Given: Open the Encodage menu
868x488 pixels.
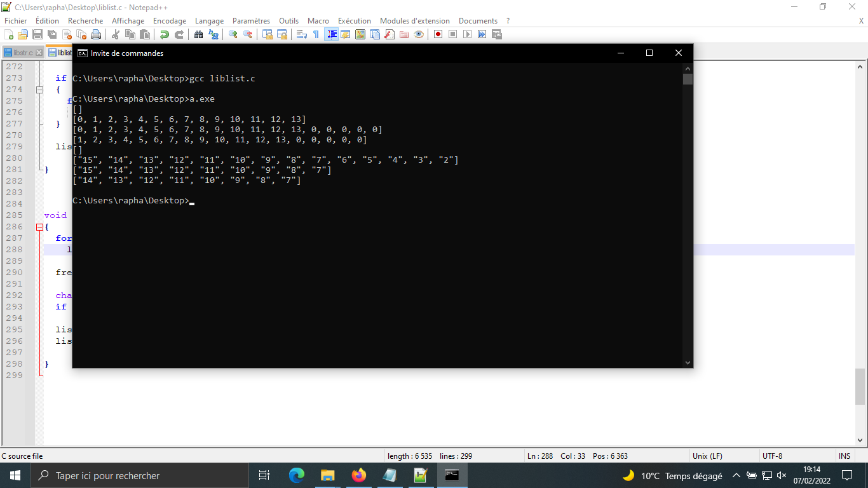Looking at the screenshot, I should pos(170,21).
